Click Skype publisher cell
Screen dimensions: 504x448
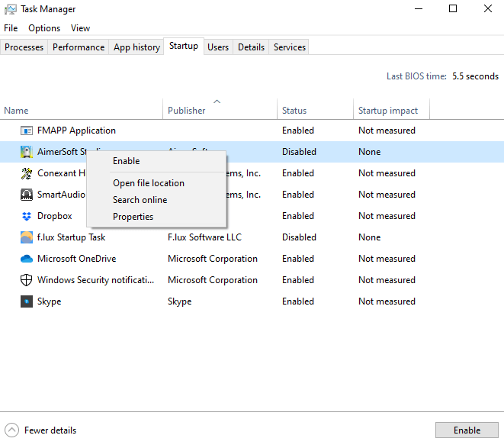coord(180,301)
